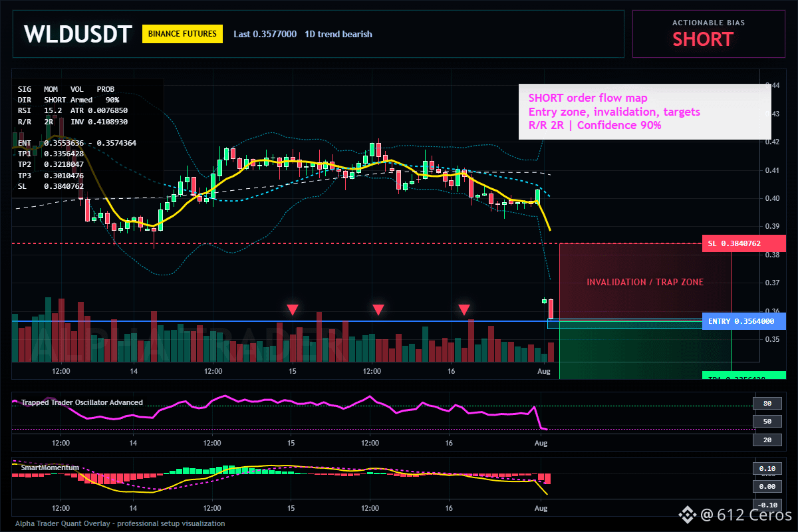The height and width of the screenshot is (532, 798).
Task: Click the 0.35 price axis label
Action: 771,339
